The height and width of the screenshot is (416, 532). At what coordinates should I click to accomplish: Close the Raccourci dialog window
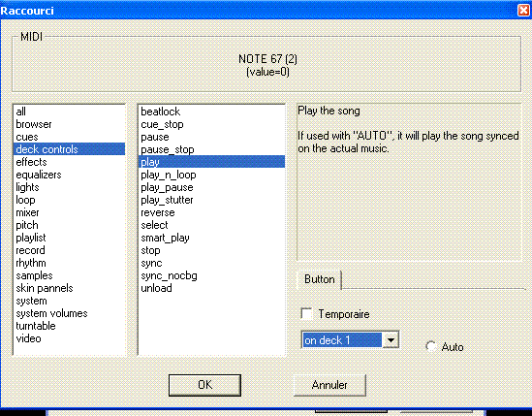tap(524, 11)
